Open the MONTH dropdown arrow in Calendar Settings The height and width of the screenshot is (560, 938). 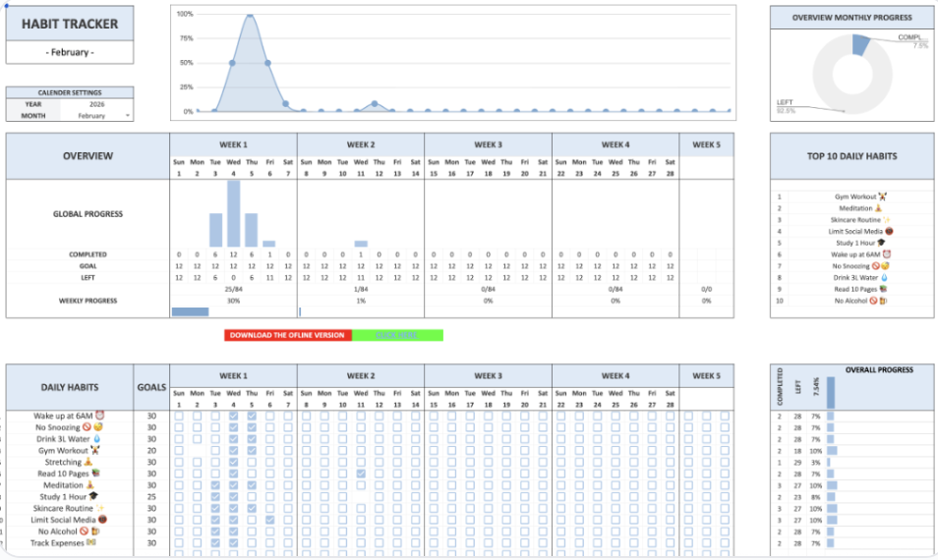128,115
